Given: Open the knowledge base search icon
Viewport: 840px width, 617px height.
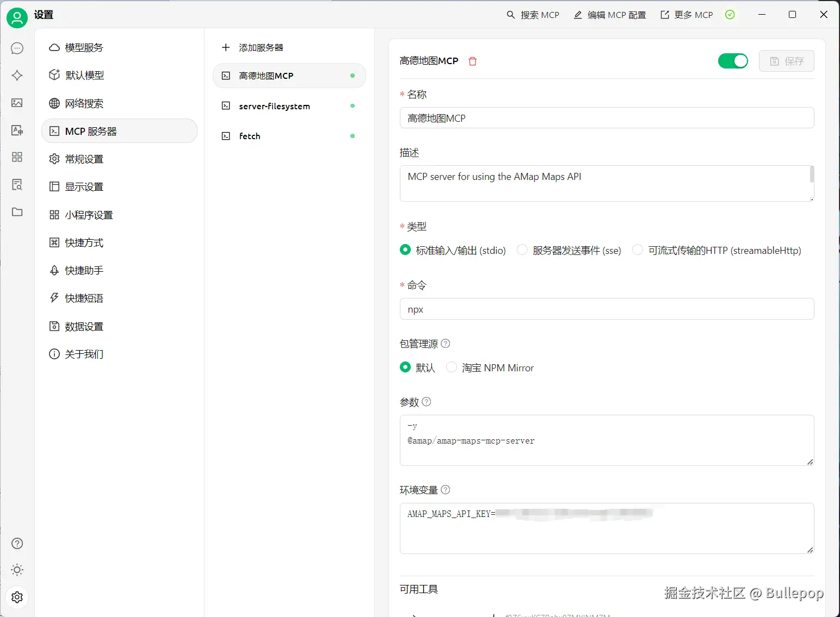Looking at the screenshot, I should tap(17, 184).
